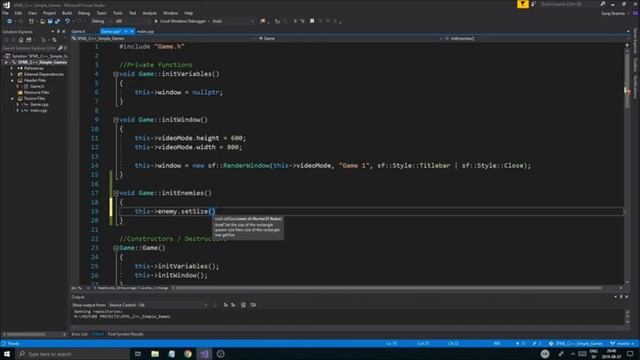Image resolution: width=640 pixels, height=360 pixels.
Task: Click the Visual Studio taskbar icon
Action: 204,354
